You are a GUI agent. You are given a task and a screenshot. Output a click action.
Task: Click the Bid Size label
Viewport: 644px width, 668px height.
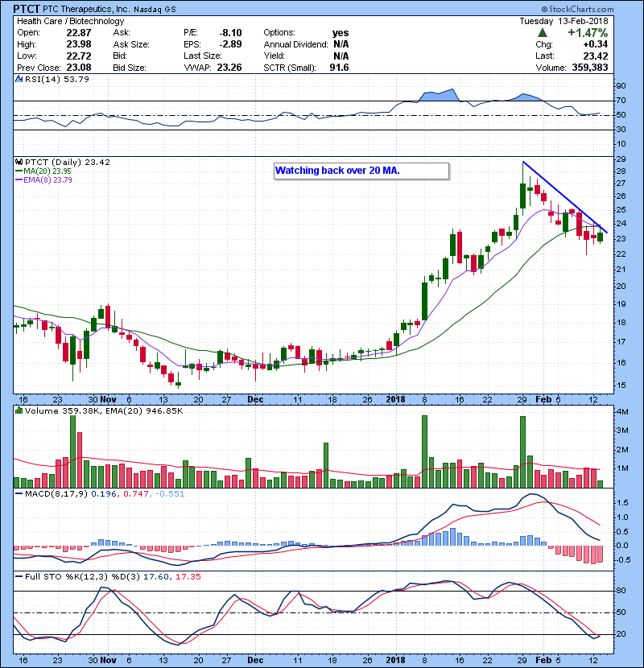click(130, 68)
